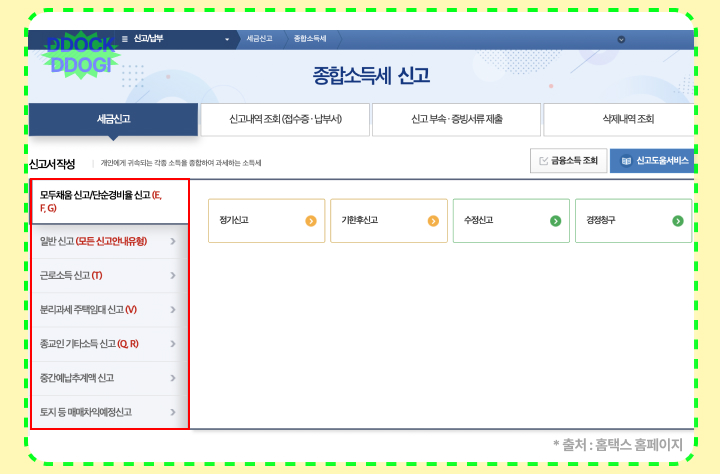The image size is (720, 474).
Task: Click the 정기신고 button
Action: [266, 221]
